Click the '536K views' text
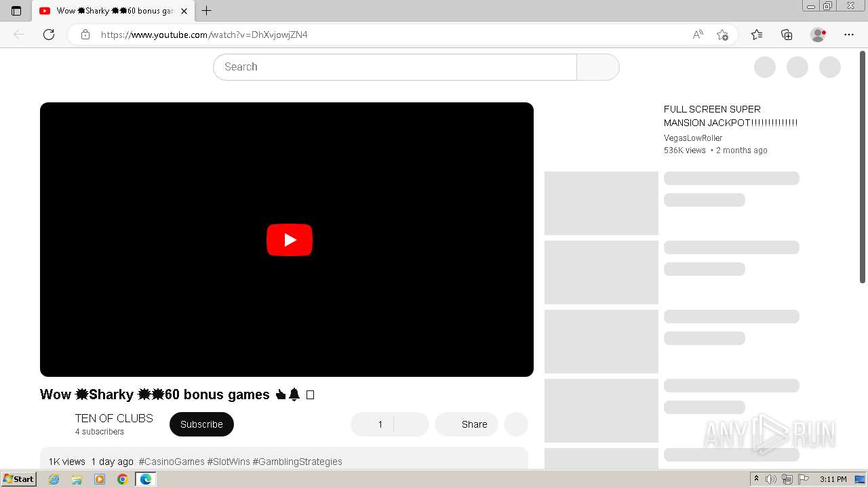 [x=685, y=150]
